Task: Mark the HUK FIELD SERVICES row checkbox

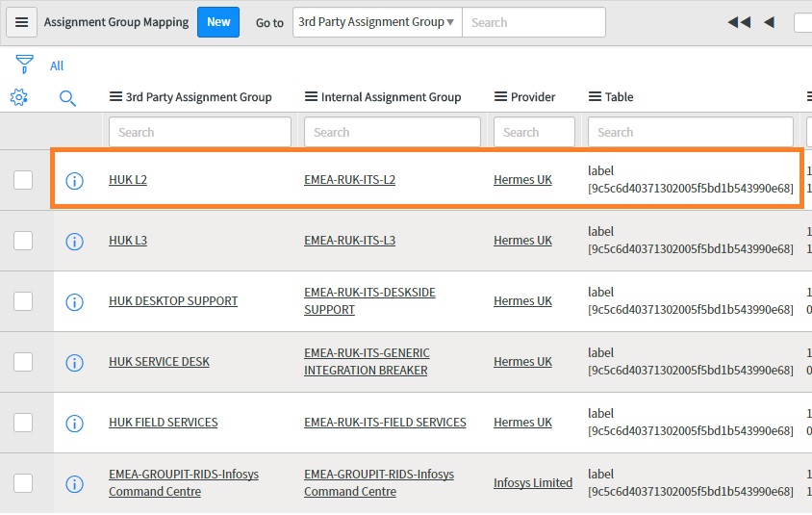Action: (23, 423)
